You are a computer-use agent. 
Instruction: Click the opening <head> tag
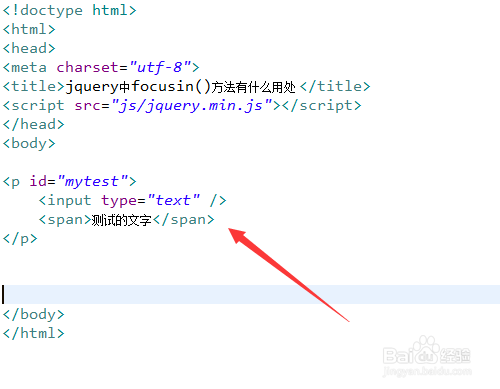[29, 48]
